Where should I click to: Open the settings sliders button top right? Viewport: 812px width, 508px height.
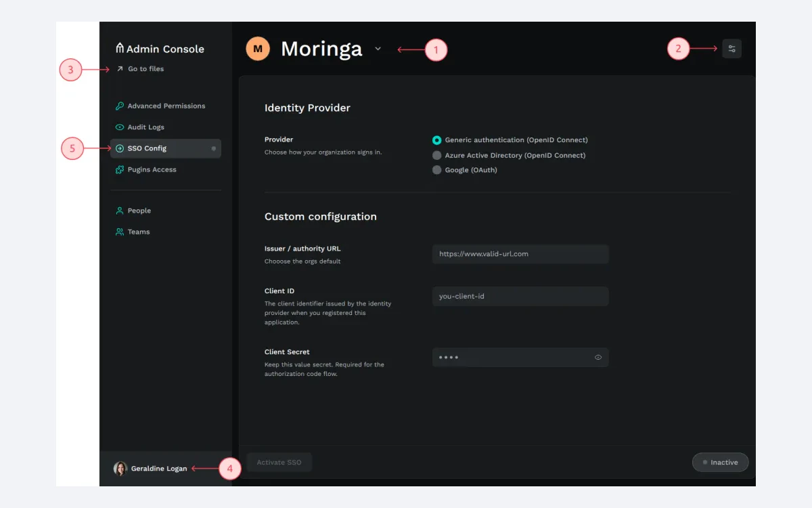tap(732, 49)
